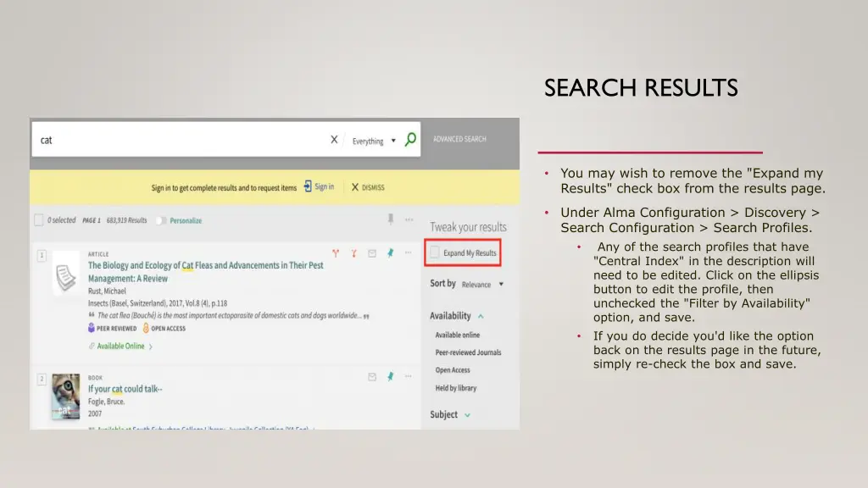The height and width of the screenshot is (488, 868).
Task: Open the Everything search scope dropdown
Action: (x=374, y=141)
